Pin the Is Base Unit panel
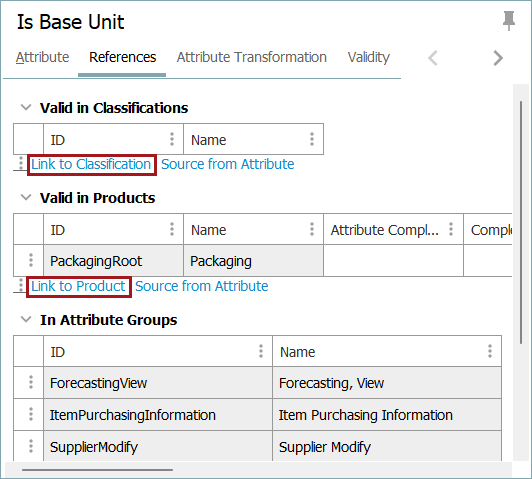 click(x=509, y=21)
